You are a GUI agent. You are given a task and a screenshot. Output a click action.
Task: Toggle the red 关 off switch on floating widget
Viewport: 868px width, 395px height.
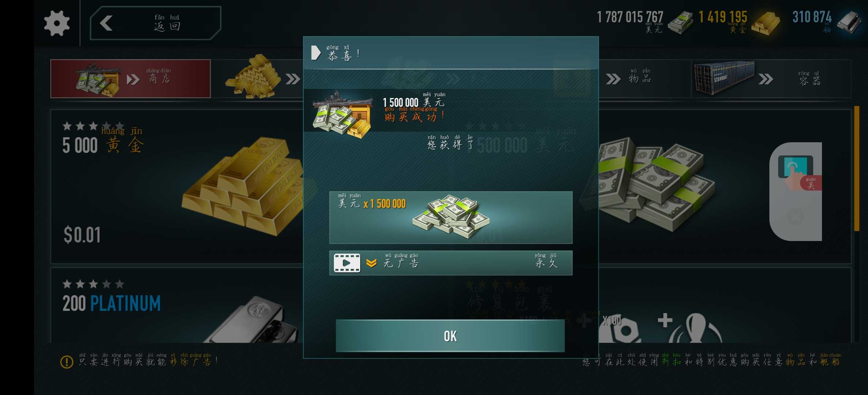[811, 183]
